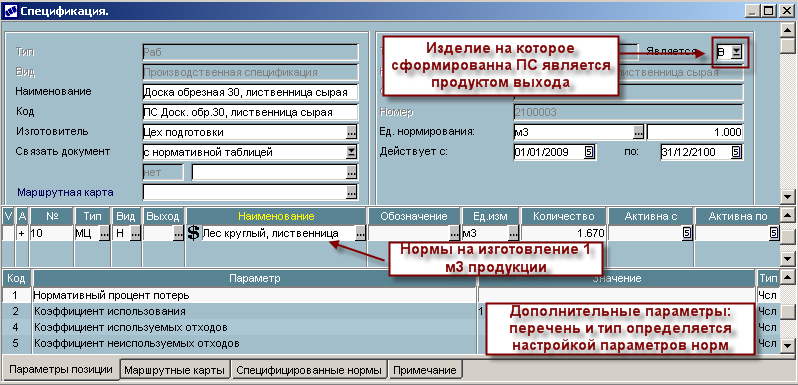
Task: Click ellipsis button beside the нет field
Action: click(352, 173)
